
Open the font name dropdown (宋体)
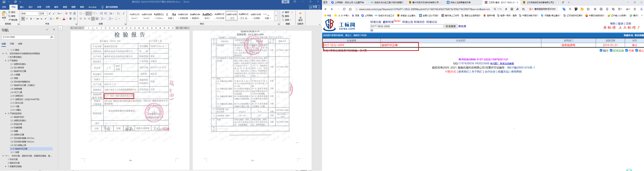point(38,13)
